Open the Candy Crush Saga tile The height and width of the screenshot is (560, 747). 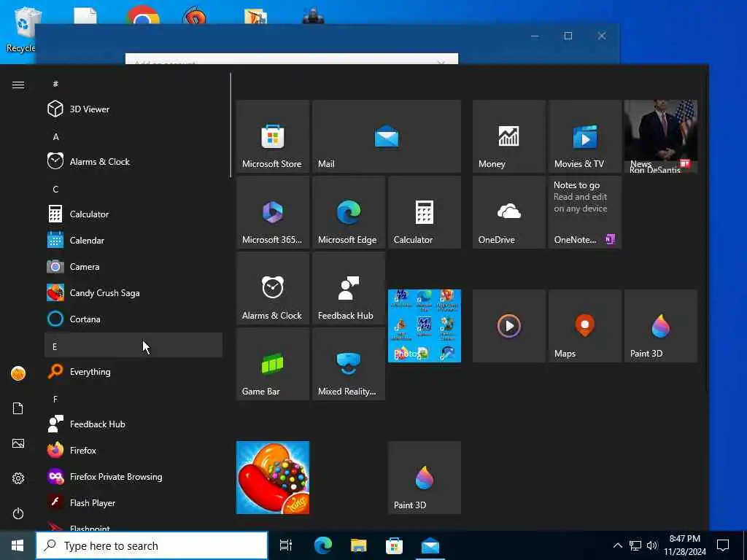(273, 478)
